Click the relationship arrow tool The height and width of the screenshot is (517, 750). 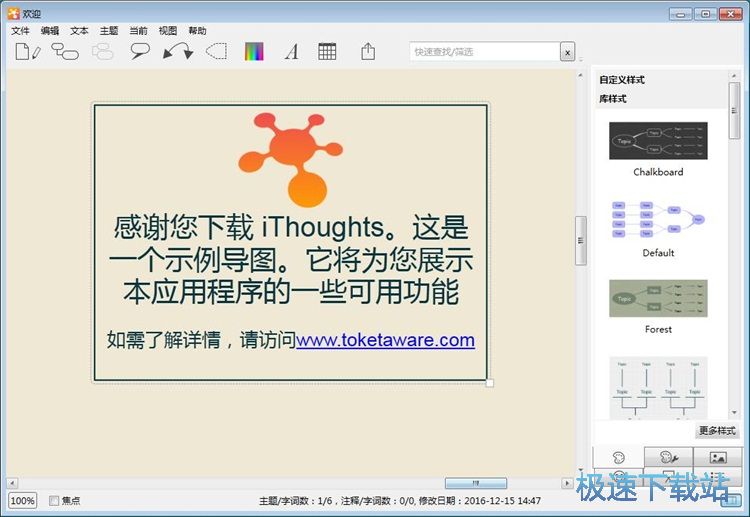point(178,51)
